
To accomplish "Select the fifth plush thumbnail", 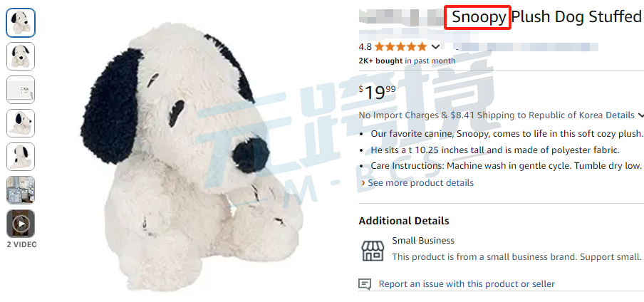I will point(21,157).
